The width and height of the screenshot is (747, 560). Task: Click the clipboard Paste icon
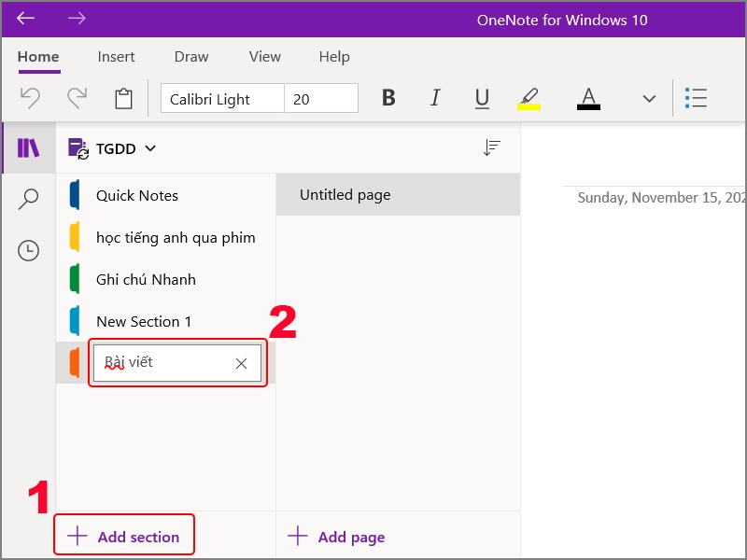(123, 99)
